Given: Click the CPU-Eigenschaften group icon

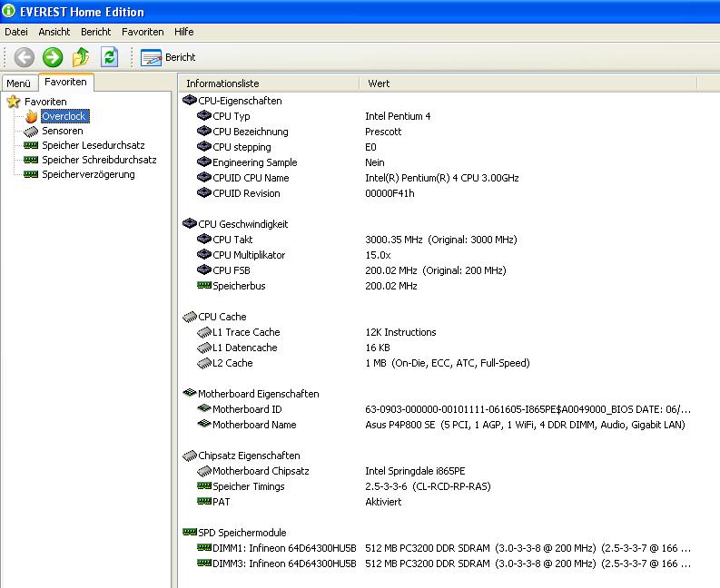Looking at the screenshot, I should 190,100.
